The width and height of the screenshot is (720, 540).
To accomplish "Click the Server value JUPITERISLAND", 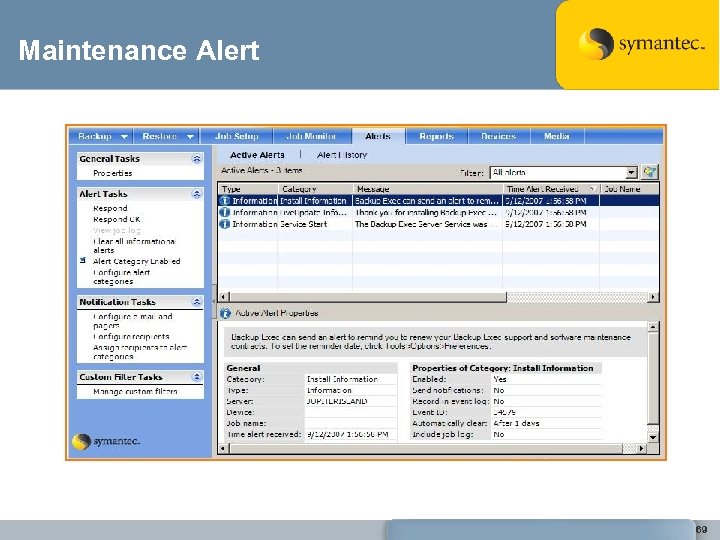I will tap(337, 401).
